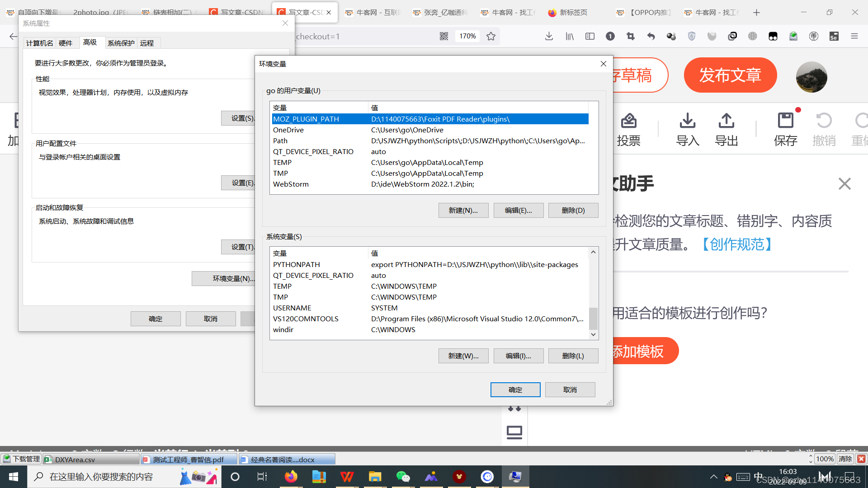The height and width of the screenshot is (488, 868).
Task: Open the 【创作规范】 link
Action: (x=737, y=244)
